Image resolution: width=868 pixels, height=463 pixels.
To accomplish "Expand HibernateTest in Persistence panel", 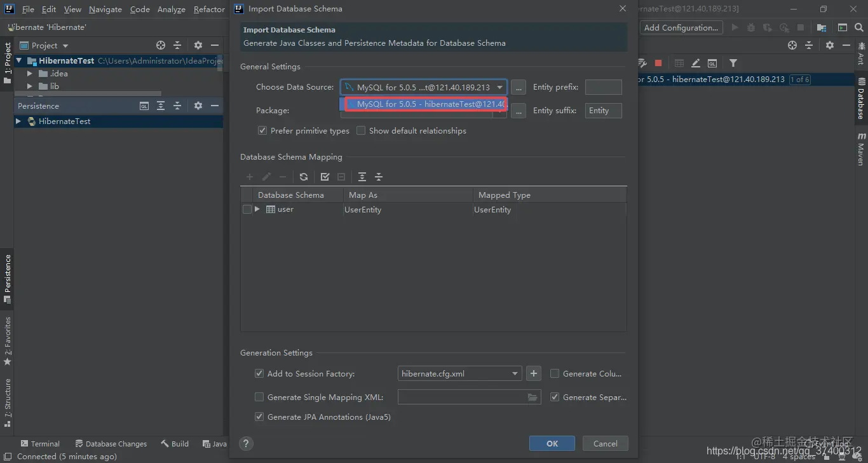I will (x=18, y=121).
